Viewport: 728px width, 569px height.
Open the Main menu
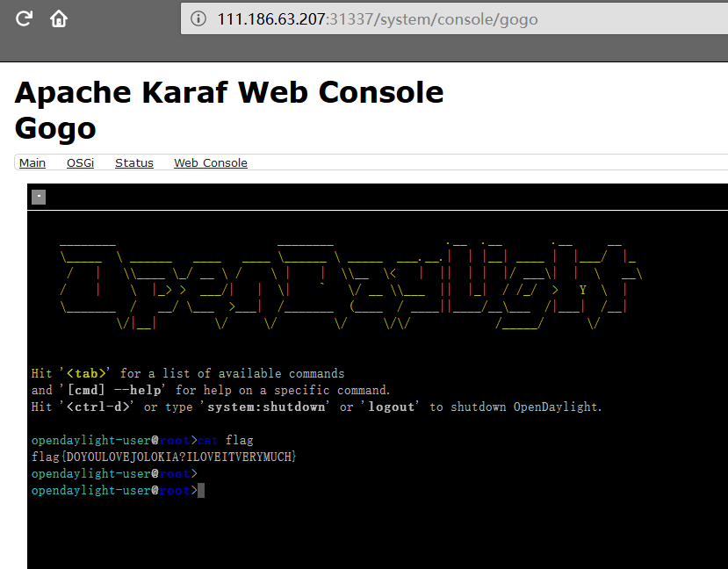point(32,162)
